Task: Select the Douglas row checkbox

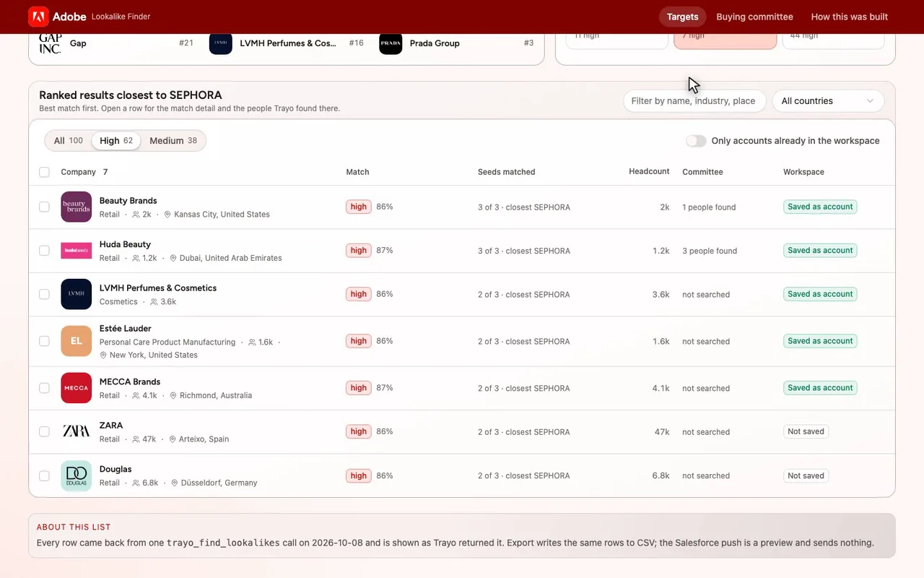Action: point(44,475)
